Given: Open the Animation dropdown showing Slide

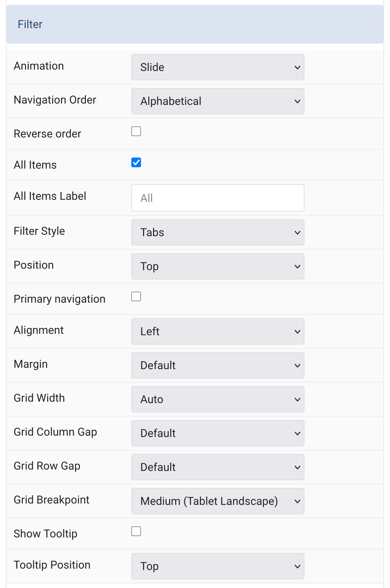Looking at the screenshot, I should tap(218, 67).
